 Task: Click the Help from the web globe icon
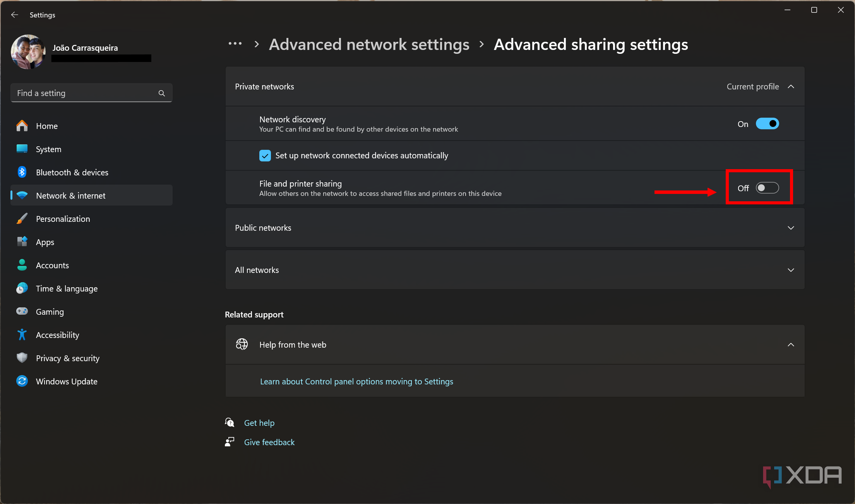(x=242, y=344)
